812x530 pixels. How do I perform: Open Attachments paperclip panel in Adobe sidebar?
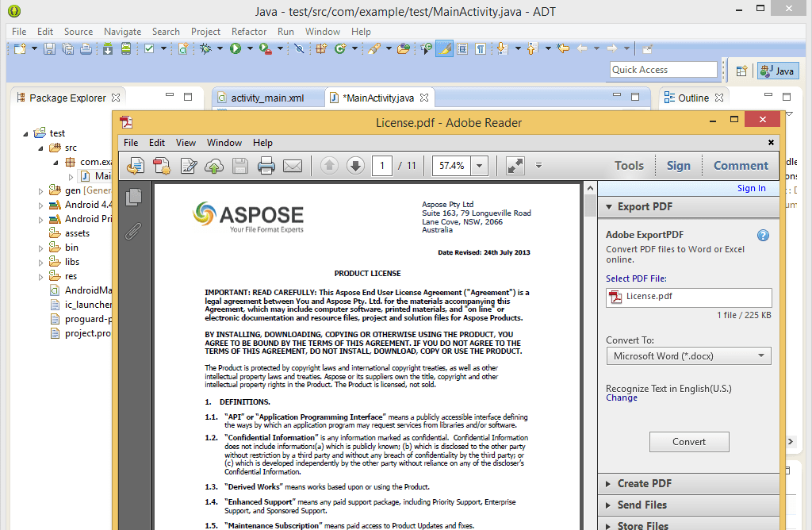tap(133, 231)
